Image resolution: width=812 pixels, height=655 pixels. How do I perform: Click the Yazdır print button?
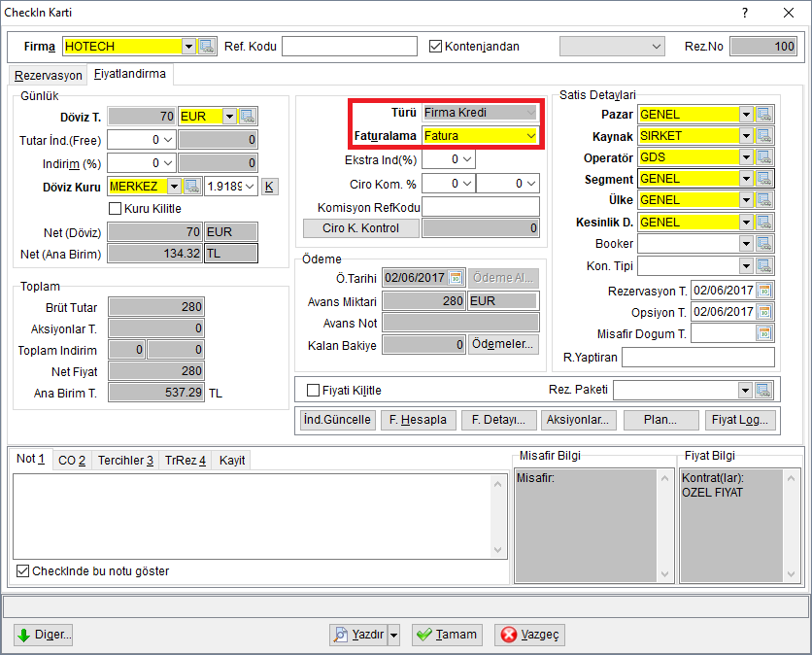358,635
